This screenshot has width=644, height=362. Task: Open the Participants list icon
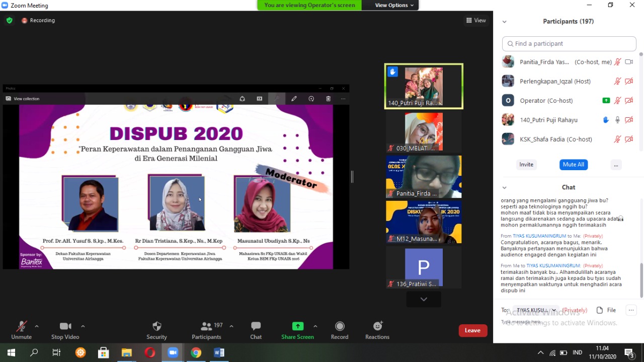click(206, 326)
